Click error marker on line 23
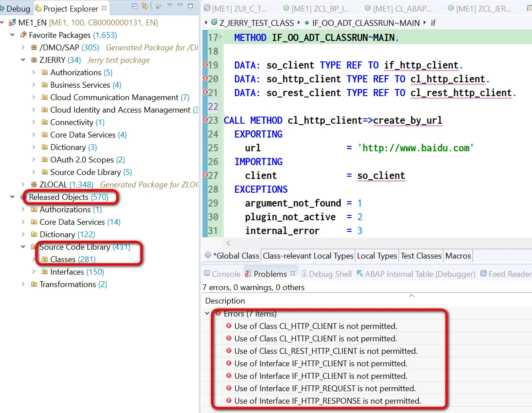Screen dimensions: 532x413 [x=205, y=119]
